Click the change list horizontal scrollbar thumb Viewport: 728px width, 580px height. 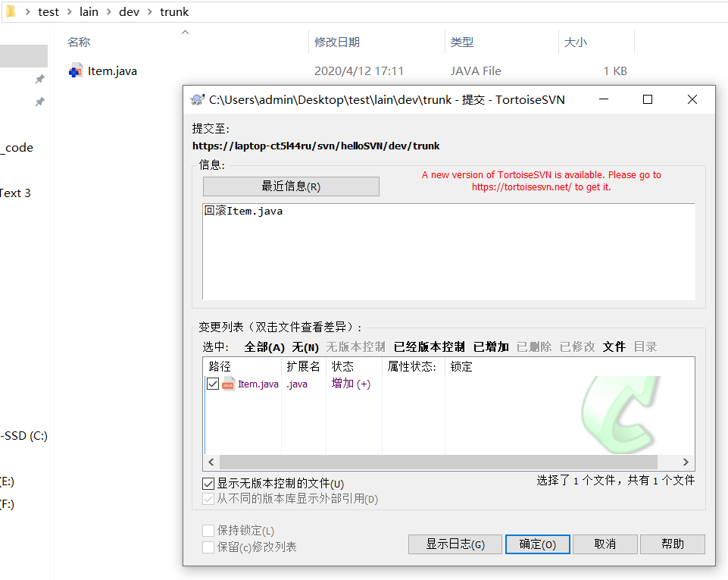click(439, 462)
